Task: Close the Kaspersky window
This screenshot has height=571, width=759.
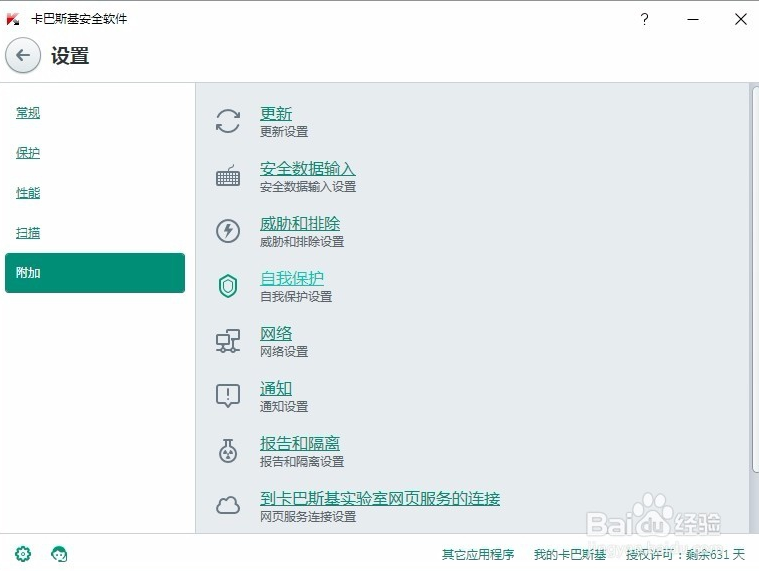Action: coord(741,19)
